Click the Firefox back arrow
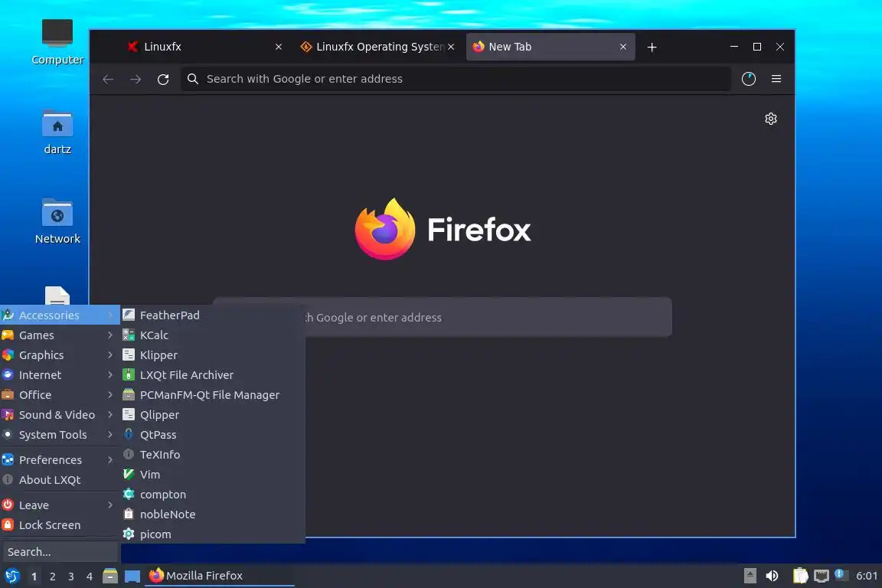The image size is (882, 588). click(x=108, y=80)
